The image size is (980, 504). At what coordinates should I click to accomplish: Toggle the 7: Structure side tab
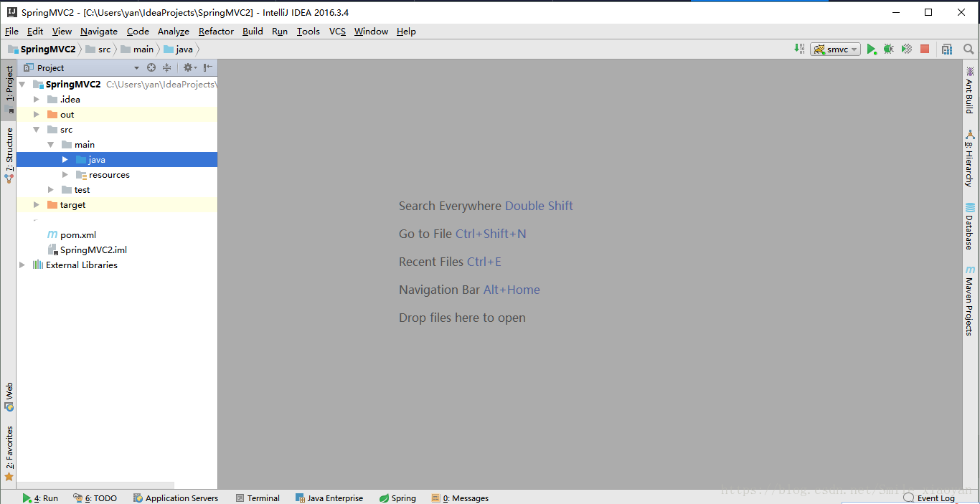coord(9,155)
